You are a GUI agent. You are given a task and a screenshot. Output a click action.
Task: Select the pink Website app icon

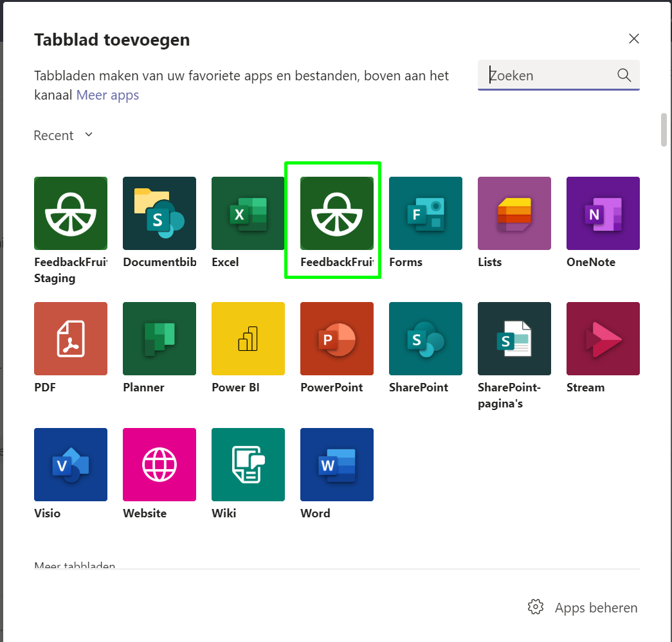click(159, 465)
